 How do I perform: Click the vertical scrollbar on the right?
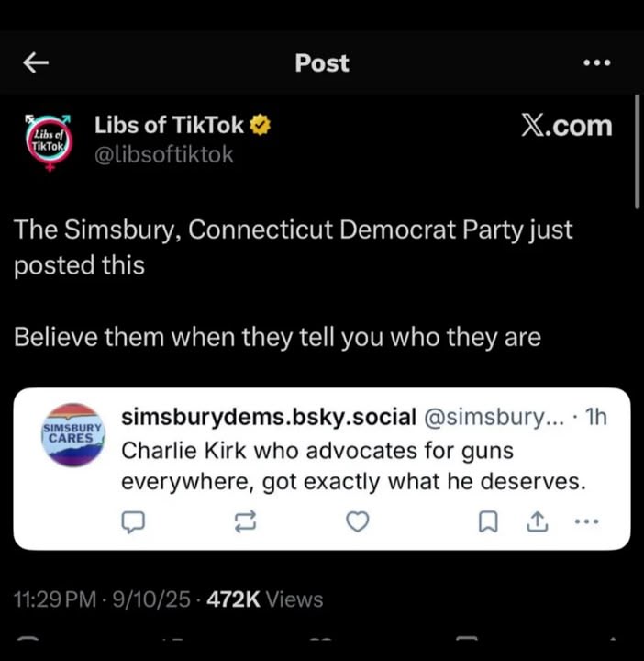point(638,151)
